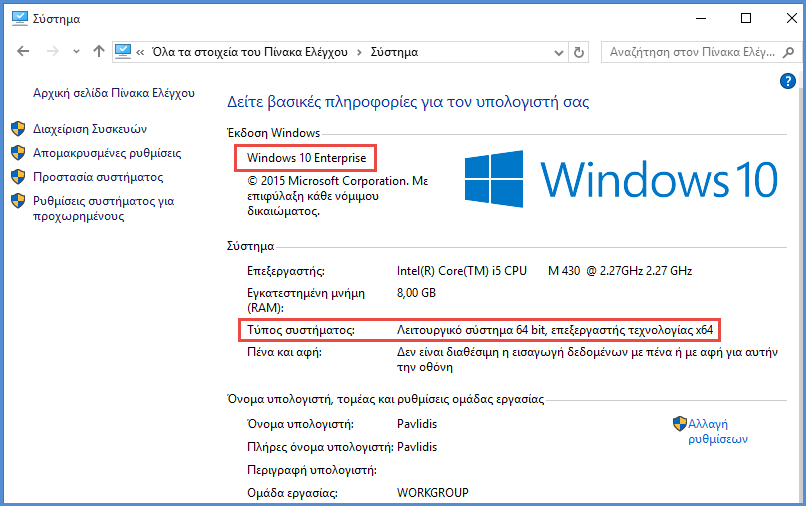The width and height of the screenshot is (806, 506).
Task: Expand the address bar history dropdown
Action: (x=559, y=52)
